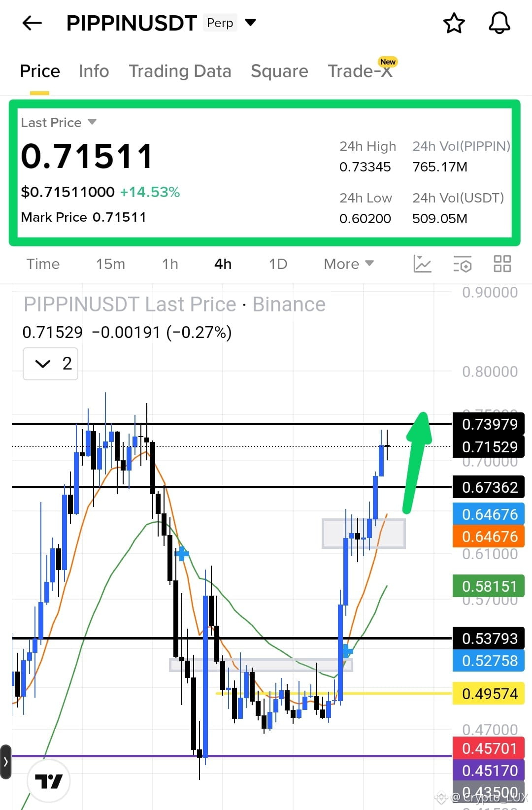The width and height of the screenshot is (532, 810).
Task: Expand the side panel chevron handle
Action: pos(5,762)
